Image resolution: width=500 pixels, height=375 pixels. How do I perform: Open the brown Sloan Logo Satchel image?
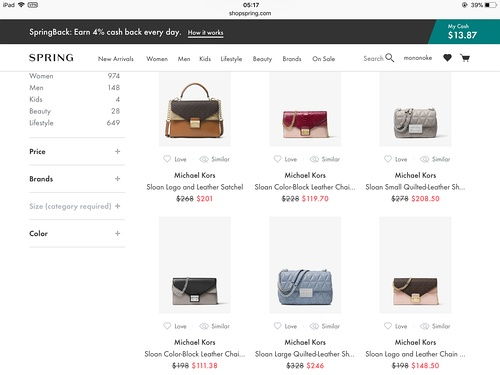tap(195, 109)
